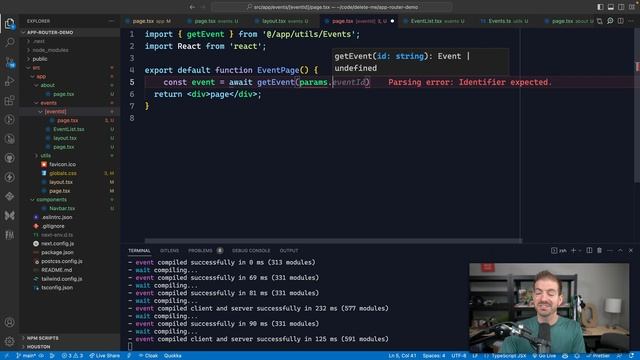Toggle bottom panel layout icon
This screenshot has height=360, width=640.
tap(611, 7)
